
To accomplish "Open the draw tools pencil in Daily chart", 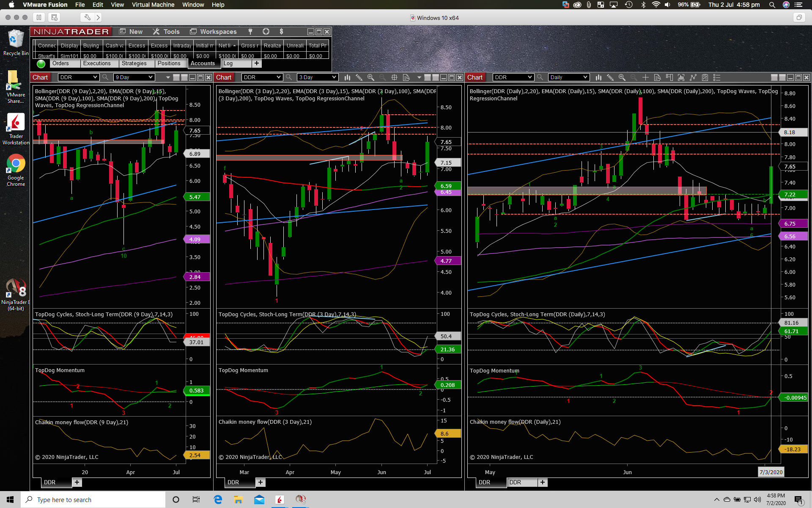I will pyautogui.click(x=610, y=77).
